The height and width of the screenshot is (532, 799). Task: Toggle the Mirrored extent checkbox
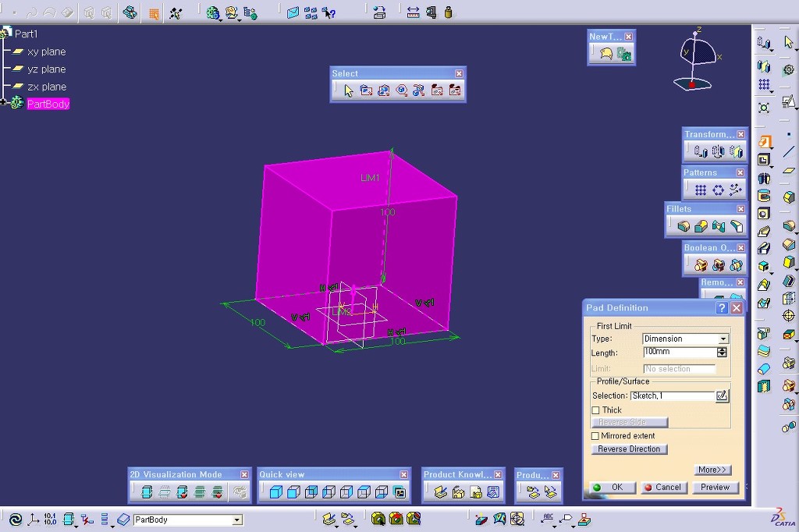click(x=596, y=436)
